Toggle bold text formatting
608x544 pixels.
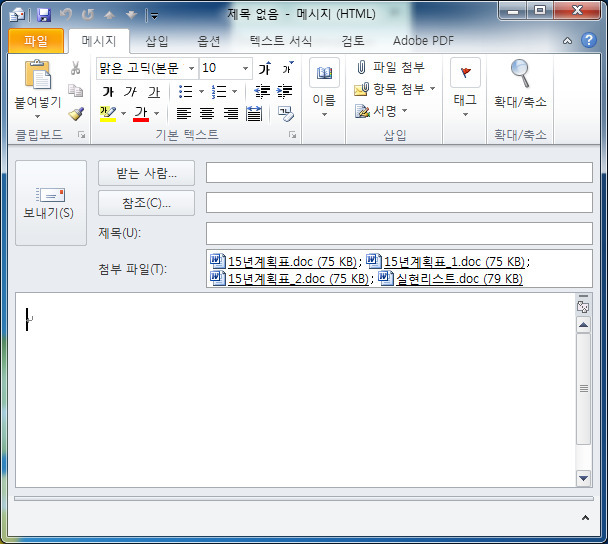(108, 92)
